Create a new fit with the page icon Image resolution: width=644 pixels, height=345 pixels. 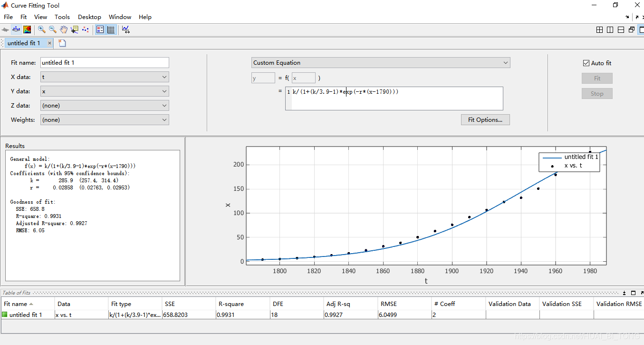(x=62, y=43)
